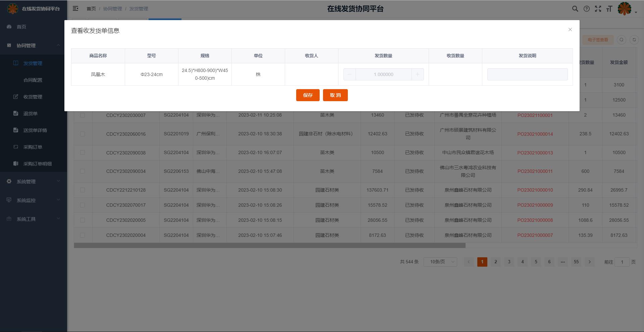The width and height of the screenshot is (644, 332).
Task: Click the 取消 button in dialog
Action: pyautogui.click(x=335, y=95)
